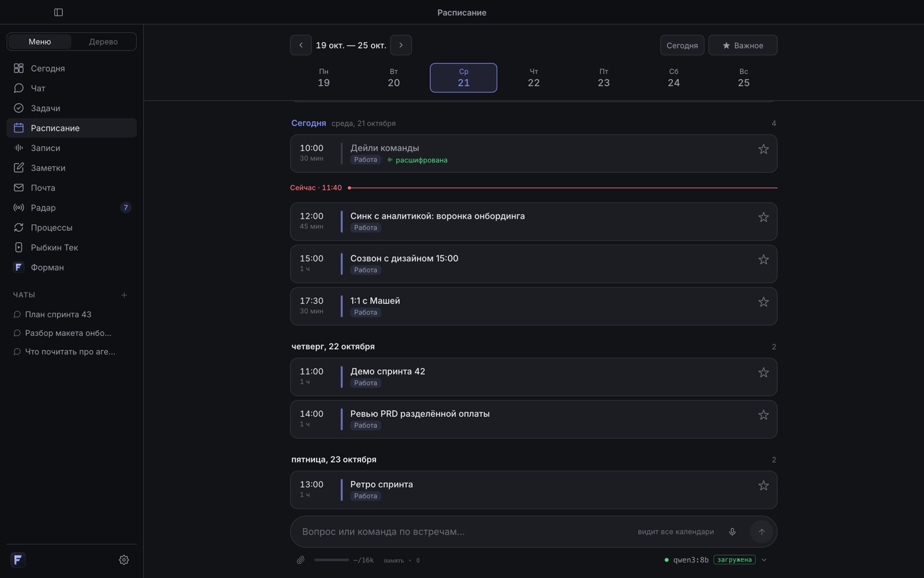Switch to the Дерево tab
The height and width of the screenshot is (578, 924).
point(103,42)
